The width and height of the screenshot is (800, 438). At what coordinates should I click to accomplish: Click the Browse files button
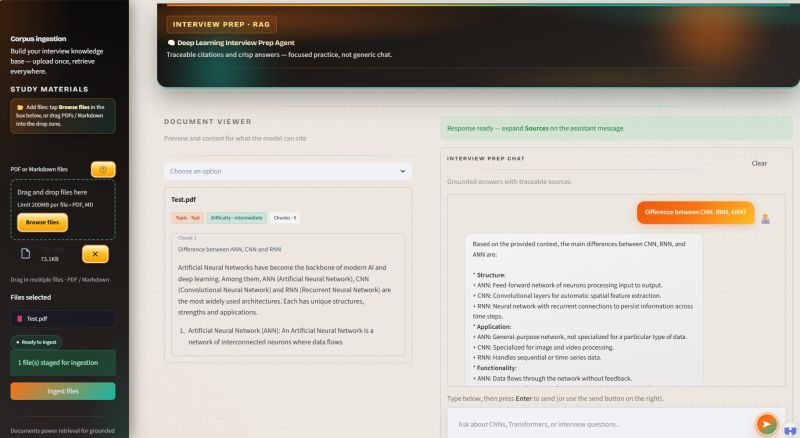click(42, 223)
